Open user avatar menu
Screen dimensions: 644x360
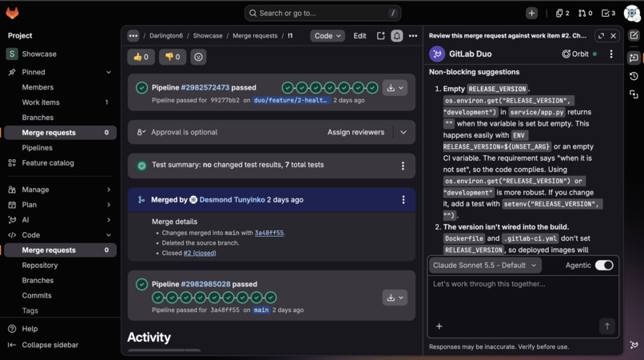point(632,13)
